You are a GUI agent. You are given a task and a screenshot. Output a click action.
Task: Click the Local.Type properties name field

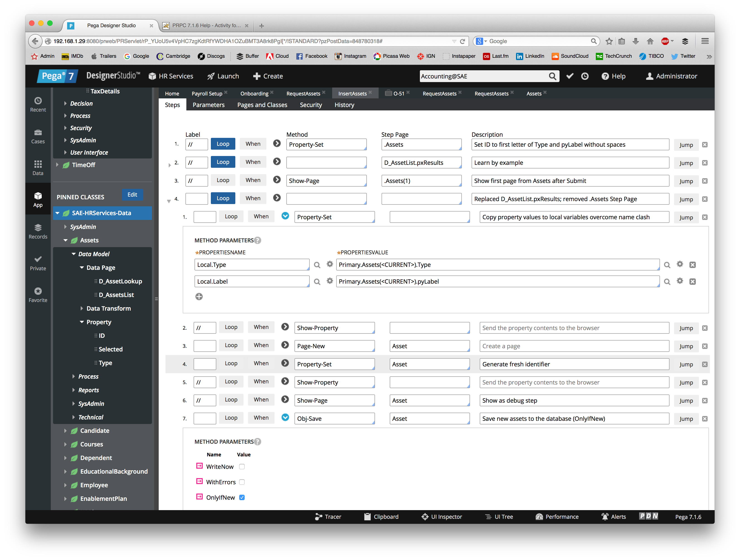click(x=252, y=265)
